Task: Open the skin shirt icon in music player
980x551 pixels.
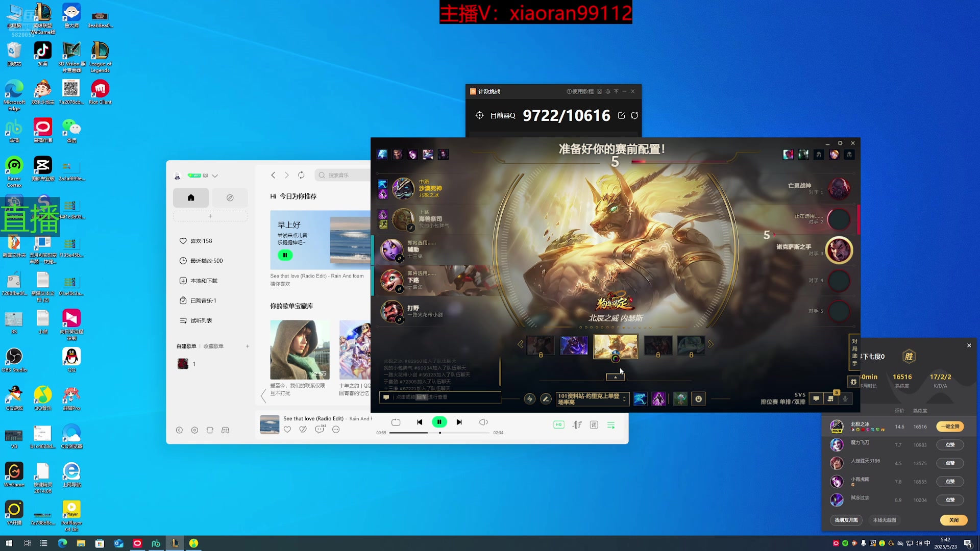Action: tap(210, 430)
